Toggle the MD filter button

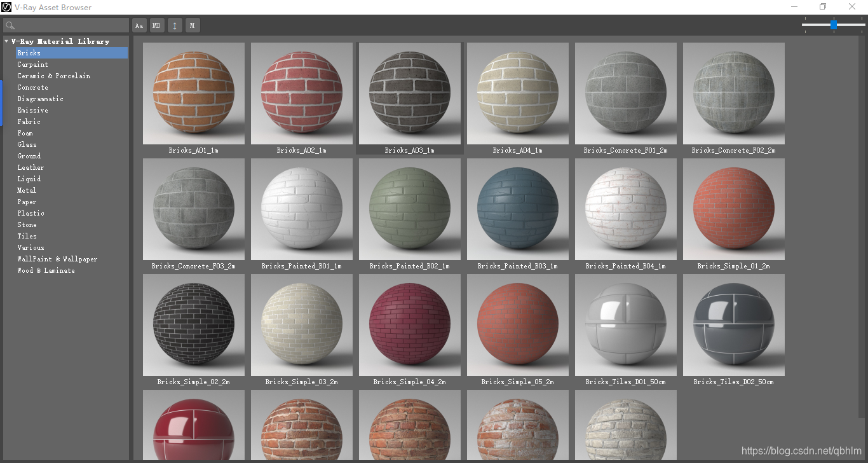coord(157,25)
